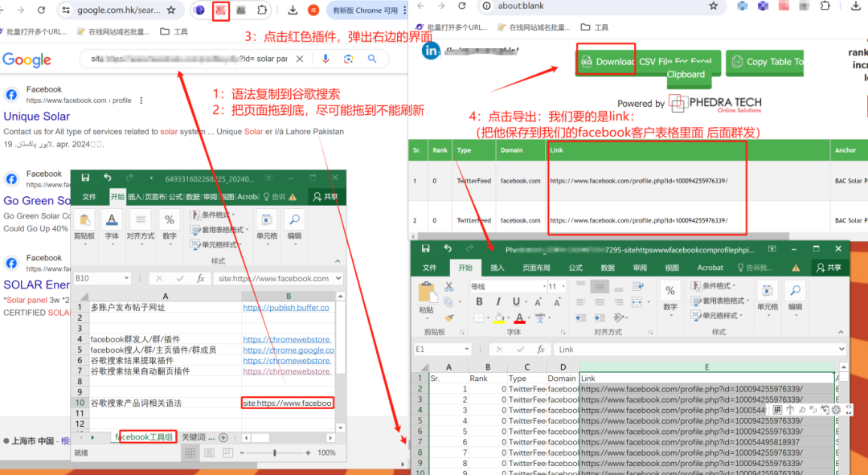868x475 pixels.
Task: Click the zoom slider in left Excel
Action: coord(275,452)
